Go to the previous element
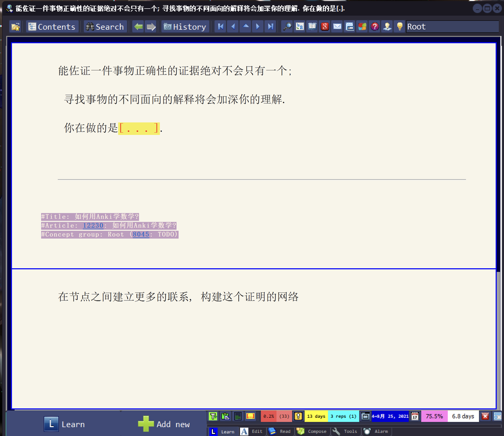 coord(233,27)
